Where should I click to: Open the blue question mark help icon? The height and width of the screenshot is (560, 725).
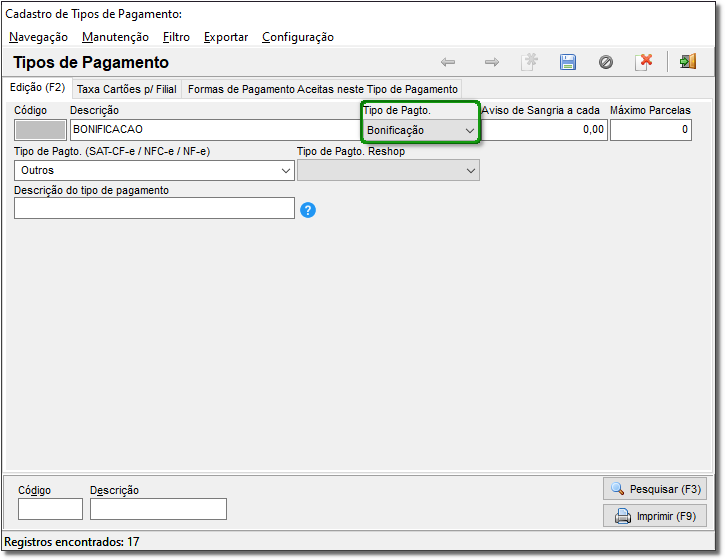308,210
